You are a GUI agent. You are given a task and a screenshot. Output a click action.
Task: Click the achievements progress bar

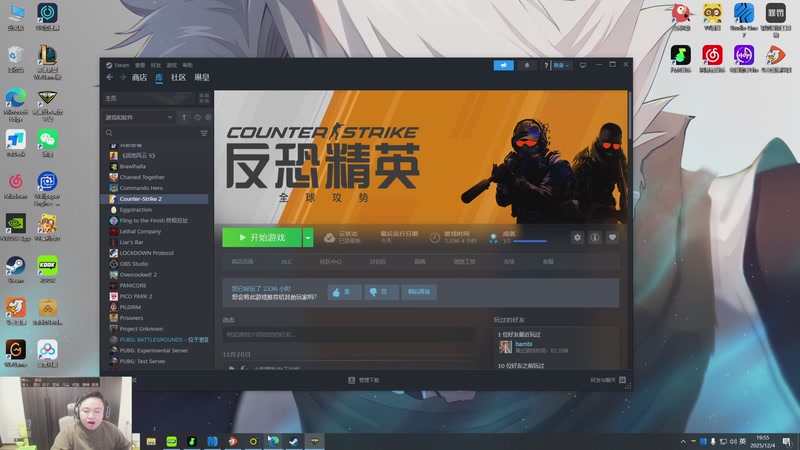pos(530,241)
